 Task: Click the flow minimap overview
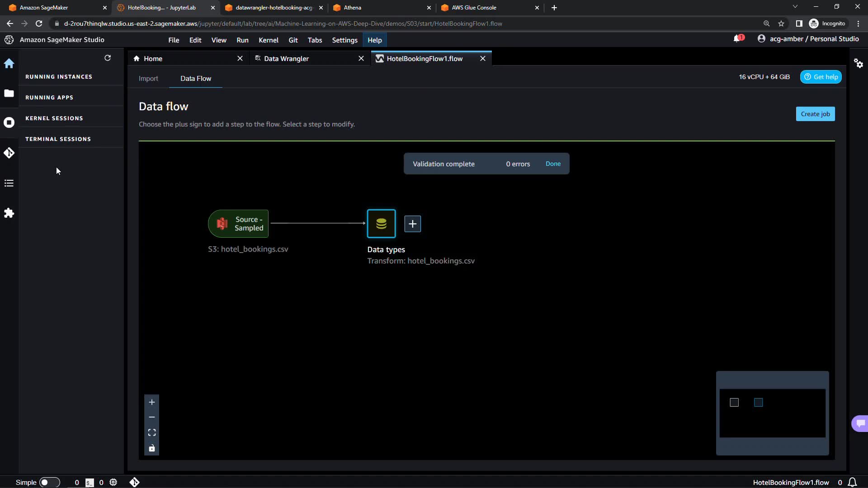(772, 413)
